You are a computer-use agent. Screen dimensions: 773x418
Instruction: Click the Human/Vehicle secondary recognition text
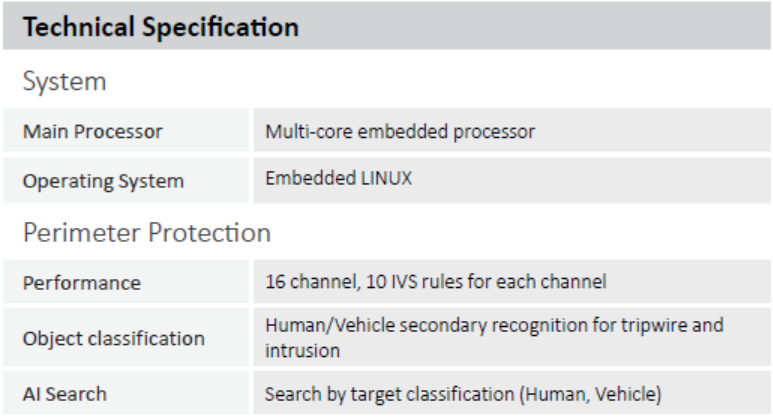[x=494, y=338]
